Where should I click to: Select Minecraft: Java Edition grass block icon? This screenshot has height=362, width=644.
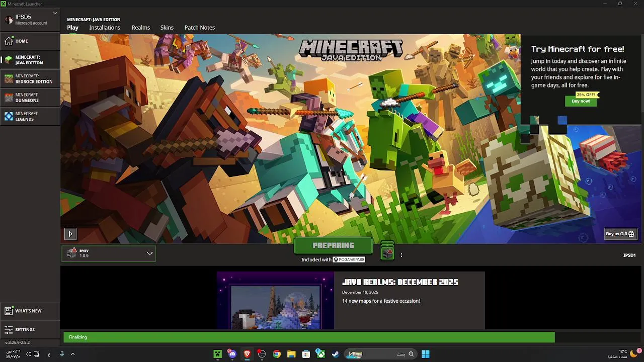coord(9,60)
